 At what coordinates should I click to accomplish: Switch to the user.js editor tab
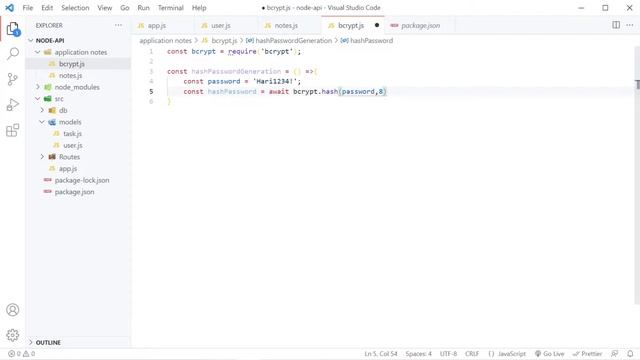[226, 25]
